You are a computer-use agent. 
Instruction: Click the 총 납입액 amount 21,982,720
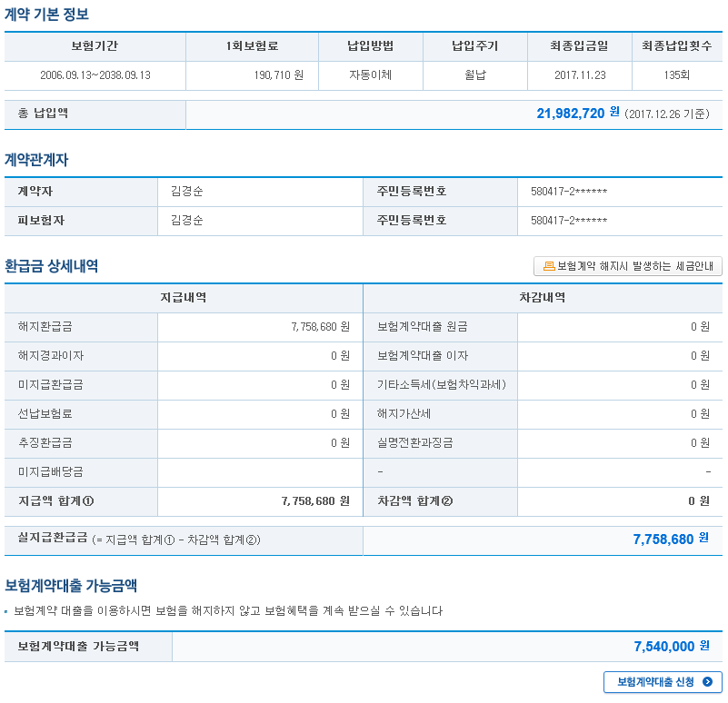click(570, 114)
